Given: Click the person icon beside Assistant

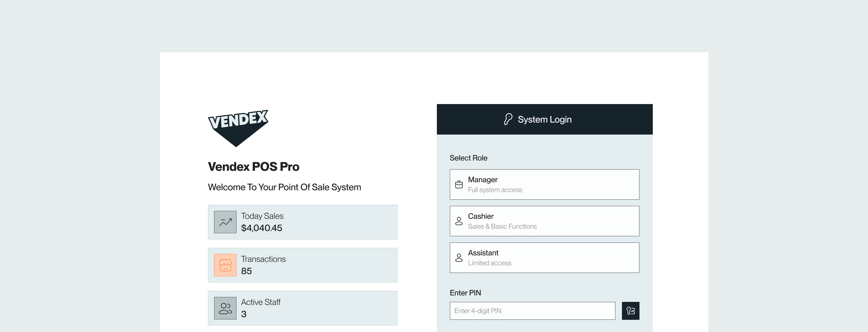Looking at the screenshot, I should 459,258.
